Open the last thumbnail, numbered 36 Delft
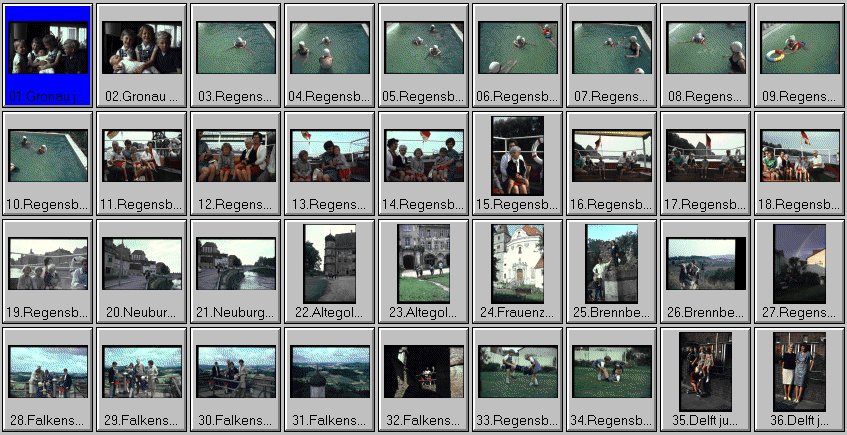 (x=799, y=372)
